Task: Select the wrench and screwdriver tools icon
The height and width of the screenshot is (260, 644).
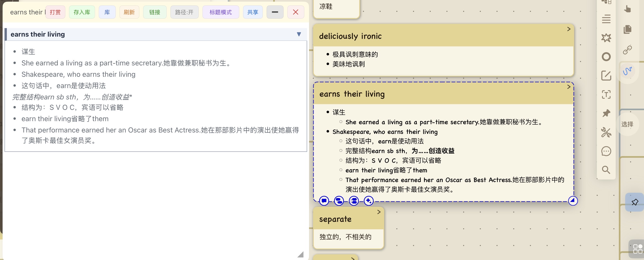Action: point(606,132)
